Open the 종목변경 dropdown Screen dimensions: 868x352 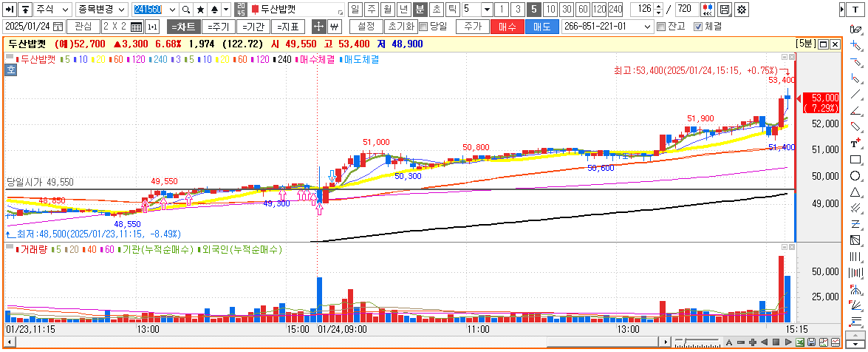pos(102,10)
